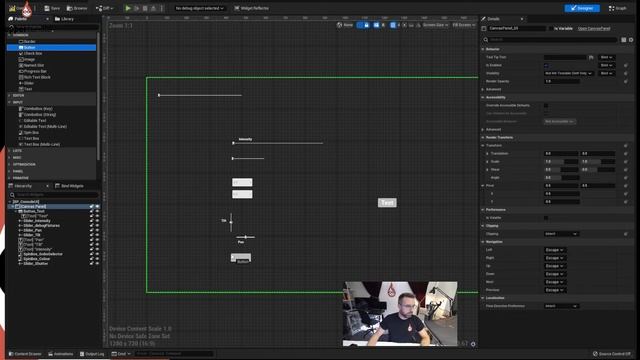Open the debug object selector dropdown
Viewport: 640px width, 360px height.
click(x=199, y=8)
